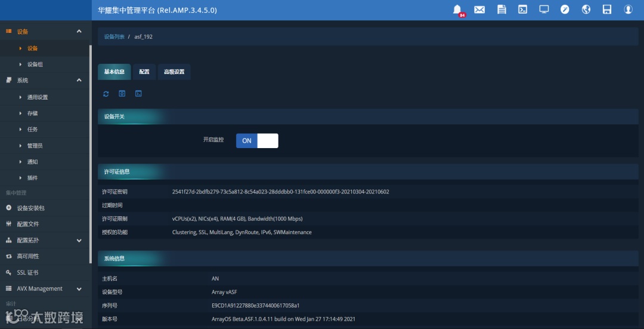The width and height of the screenshot is (644, 329).
Task: Click the 授权的功能 row label
Action: pyautogui.click(x=114, y=232)
